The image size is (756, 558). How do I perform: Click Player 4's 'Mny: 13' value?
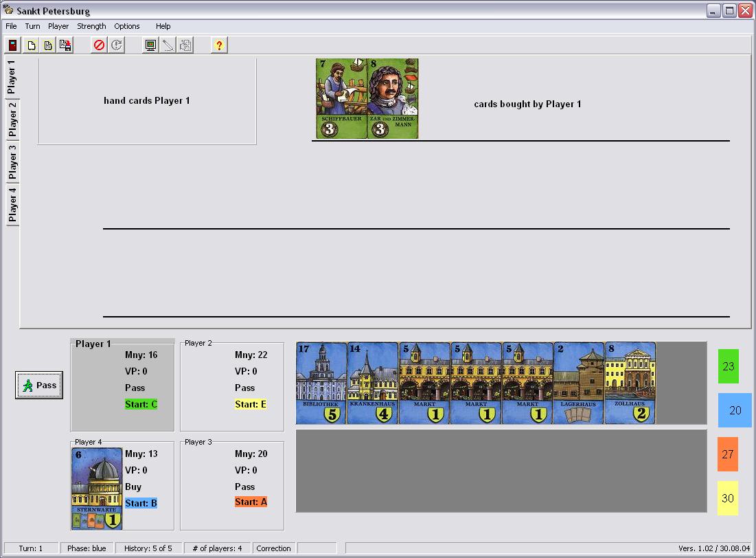pyautogui.click(x=141, y=454)
